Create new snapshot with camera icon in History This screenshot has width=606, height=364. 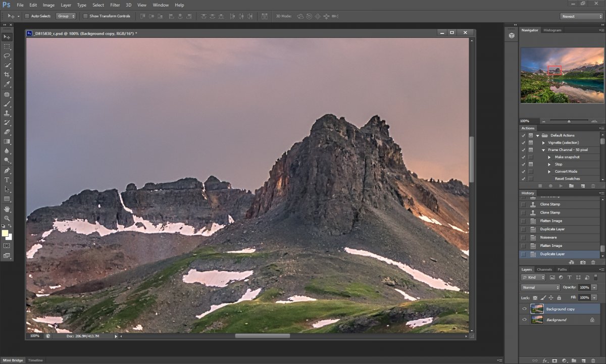pyautogui.click(x=583, y=263)
